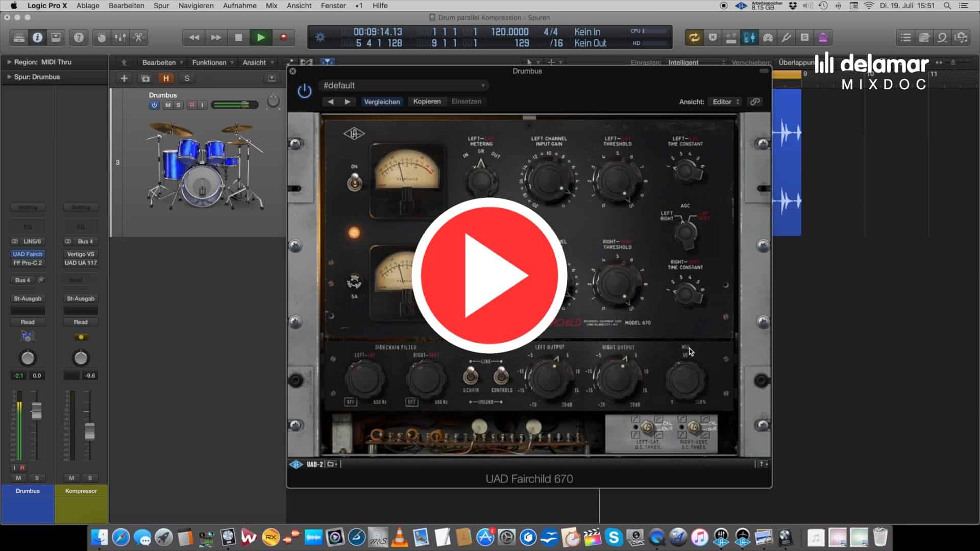Select the Vertigo VS plugin slot
Image resolution: width=980 pixels, height=551 pixels.
tap(81, 254)
